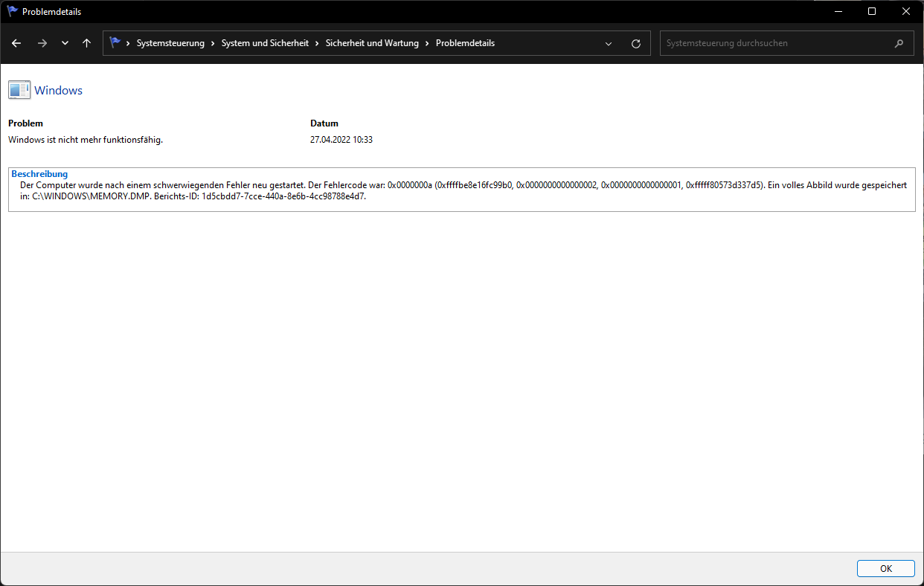
Task: Click the OK button
Action: (886, 568)
